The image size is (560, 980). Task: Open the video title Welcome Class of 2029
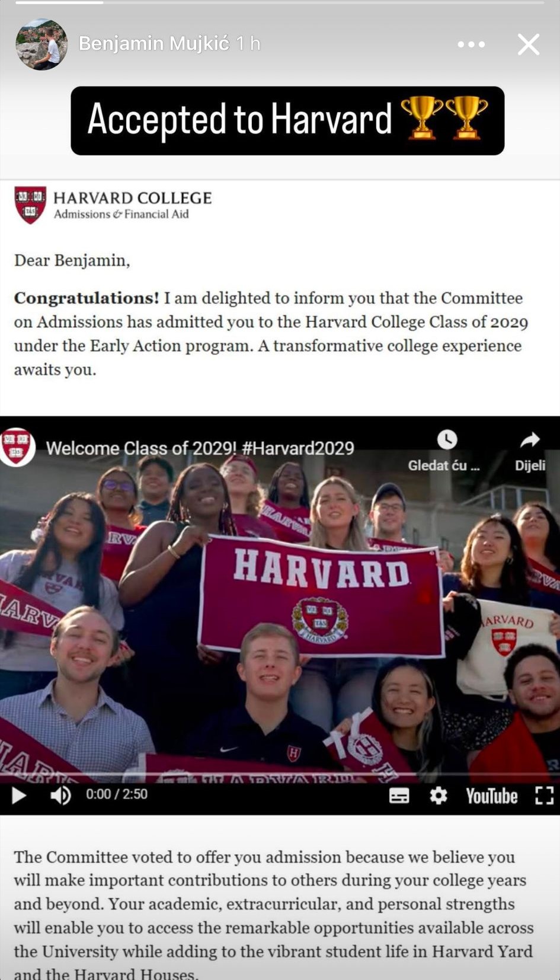200,448
